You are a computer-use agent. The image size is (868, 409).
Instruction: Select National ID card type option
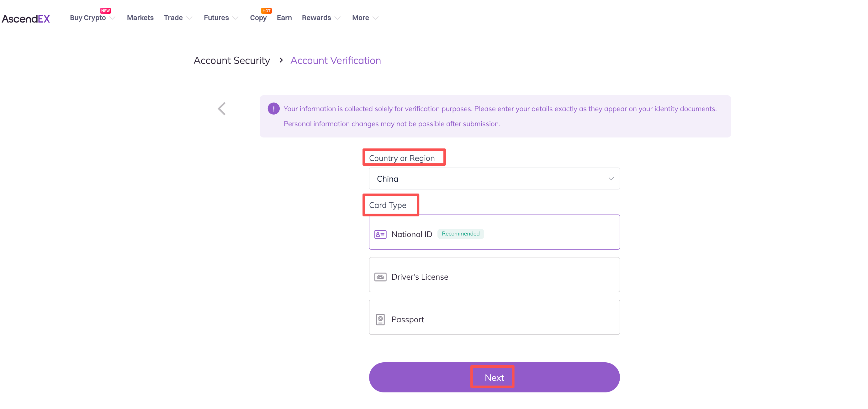[x=494, y=232]
